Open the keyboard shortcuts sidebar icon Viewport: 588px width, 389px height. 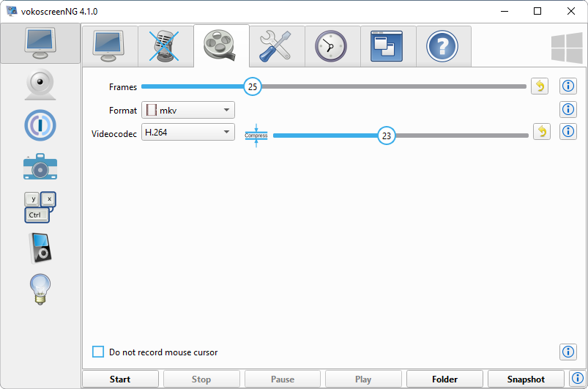(40, 207)
